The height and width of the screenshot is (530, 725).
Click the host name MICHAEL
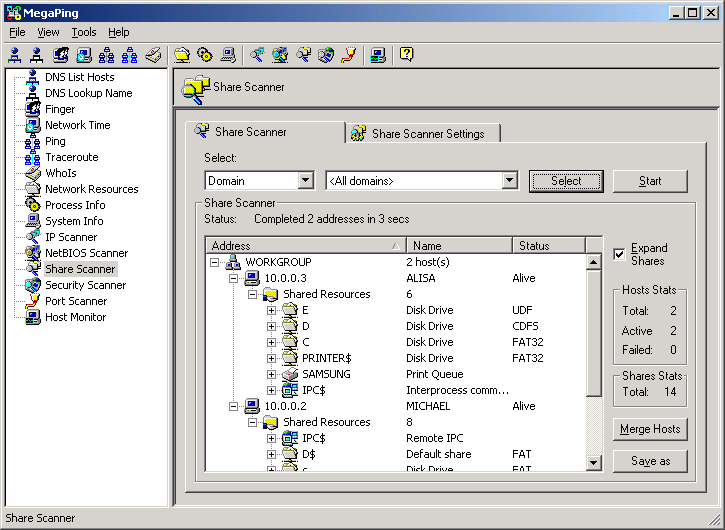point(428,406)
